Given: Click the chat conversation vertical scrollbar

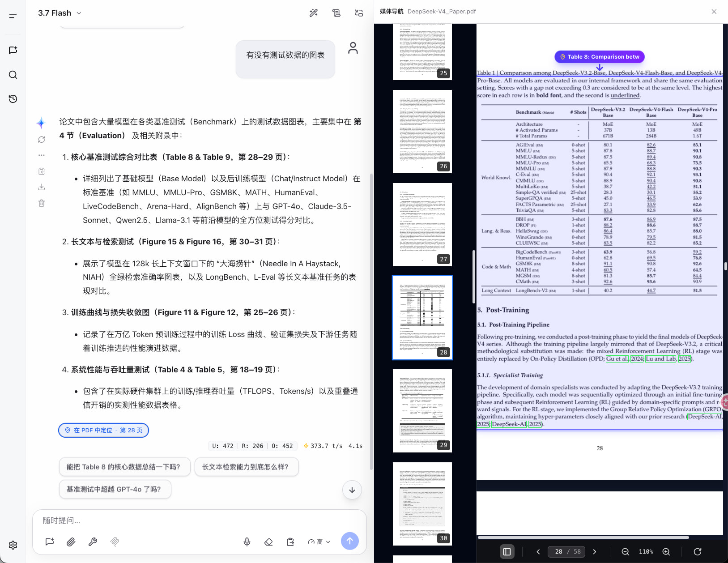Looking at the screenshot, I should click(371, 321).
